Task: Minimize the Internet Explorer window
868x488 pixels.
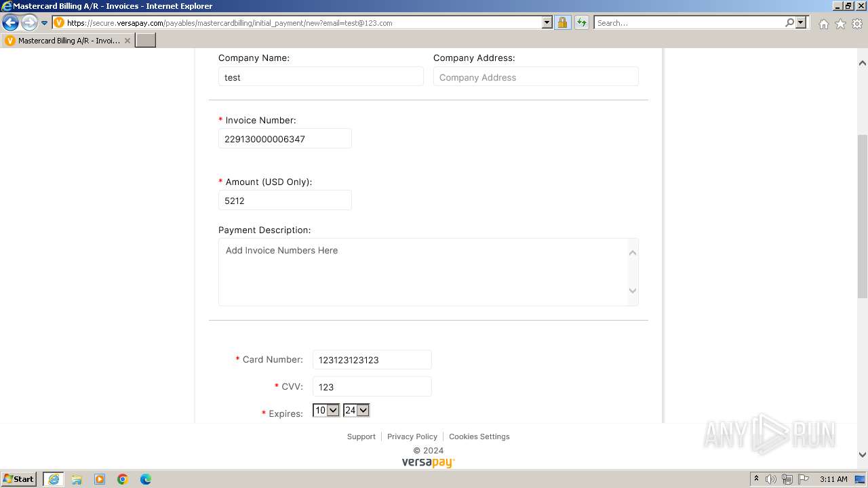Action: point(837,5)
